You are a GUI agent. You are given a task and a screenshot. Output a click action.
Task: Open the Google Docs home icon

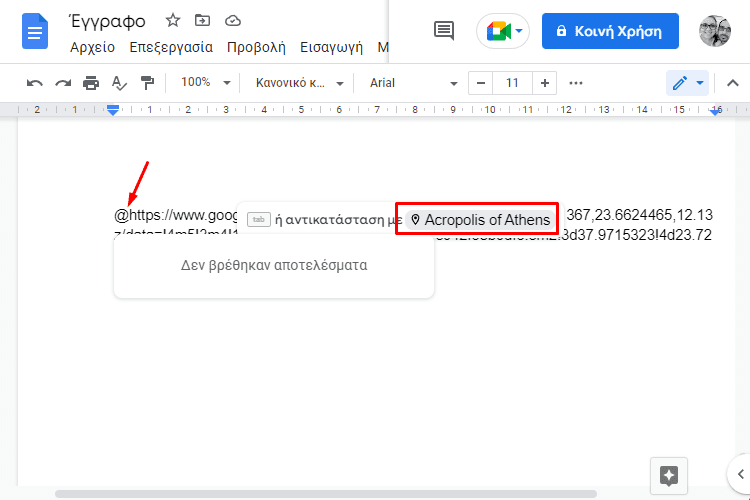35,32
